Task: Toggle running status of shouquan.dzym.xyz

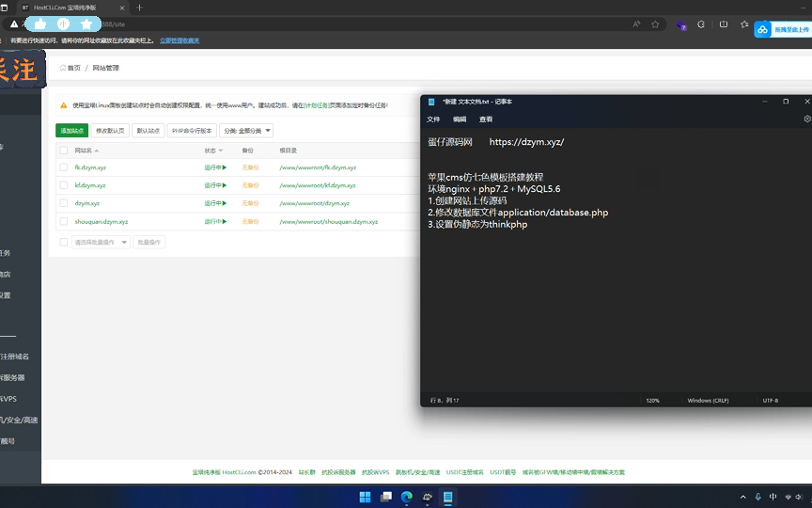Action: [x=215, y=221]
